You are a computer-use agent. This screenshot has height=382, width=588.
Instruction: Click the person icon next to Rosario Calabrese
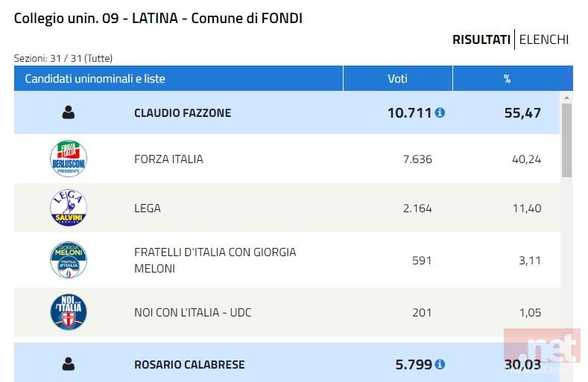coord(69,364)
